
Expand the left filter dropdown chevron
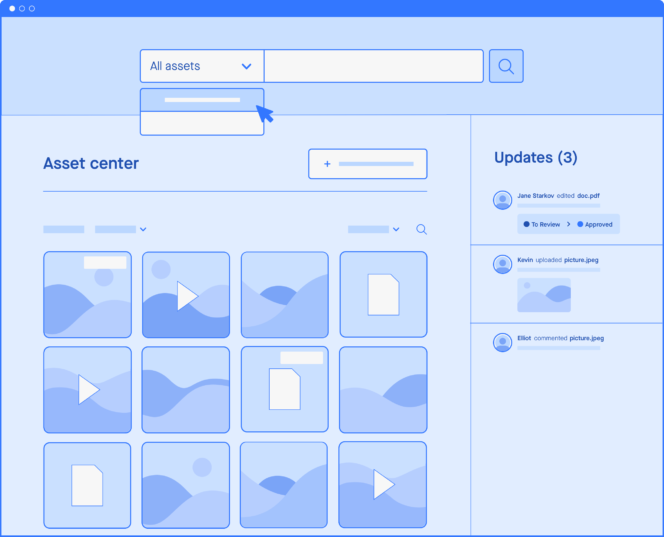coord(143,229)
